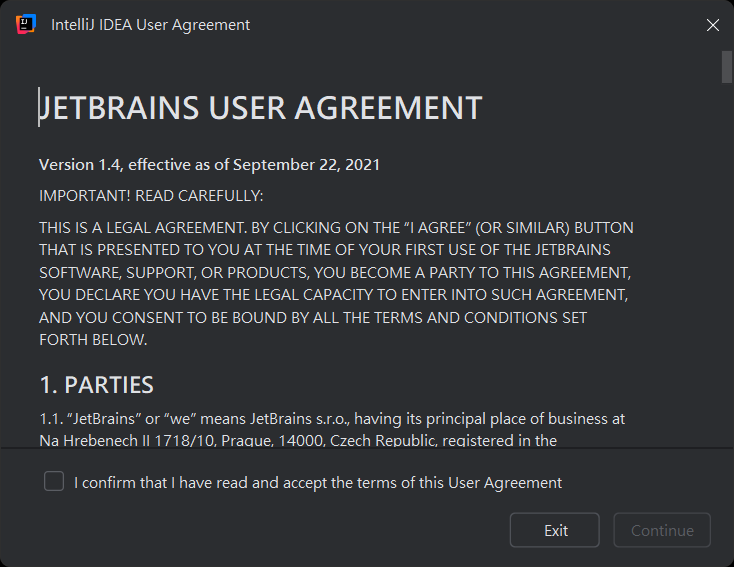Click the agreement scrollbar thumb
This screenshot has height=567, width=734.
point(726,67)
